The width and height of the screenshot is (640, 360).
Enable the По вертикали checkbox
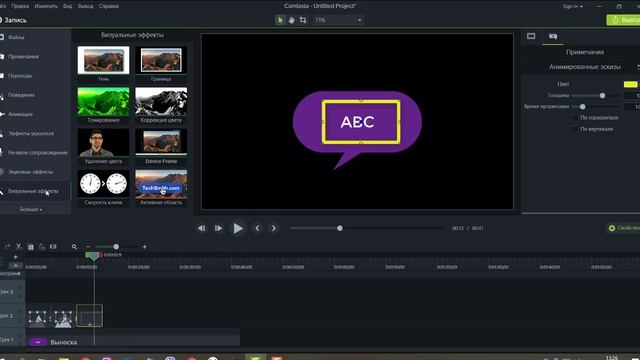pyautogui.click(x=575, y=129)
